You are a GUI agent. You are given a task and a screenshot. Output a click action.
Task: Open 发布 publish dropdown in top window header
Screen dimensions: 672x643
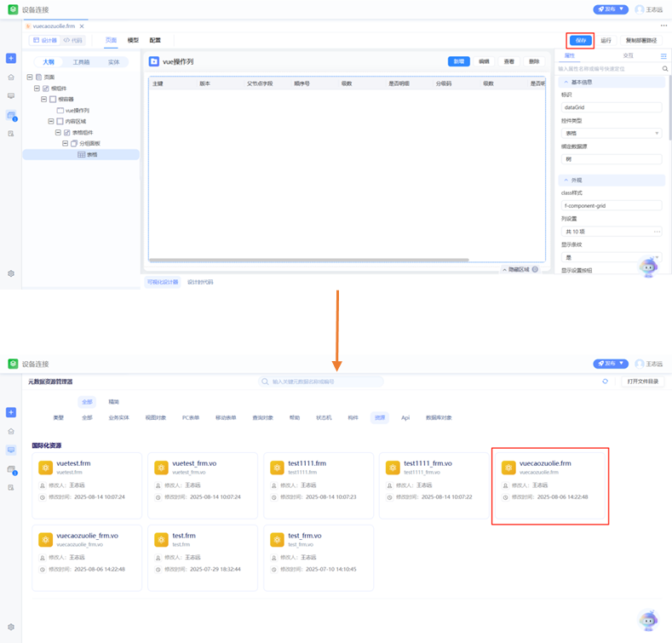point(611,9)
